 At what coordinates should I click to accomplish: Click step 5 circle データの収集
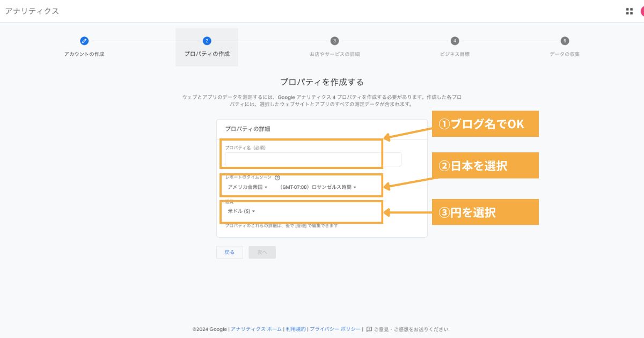click(565, 41)
